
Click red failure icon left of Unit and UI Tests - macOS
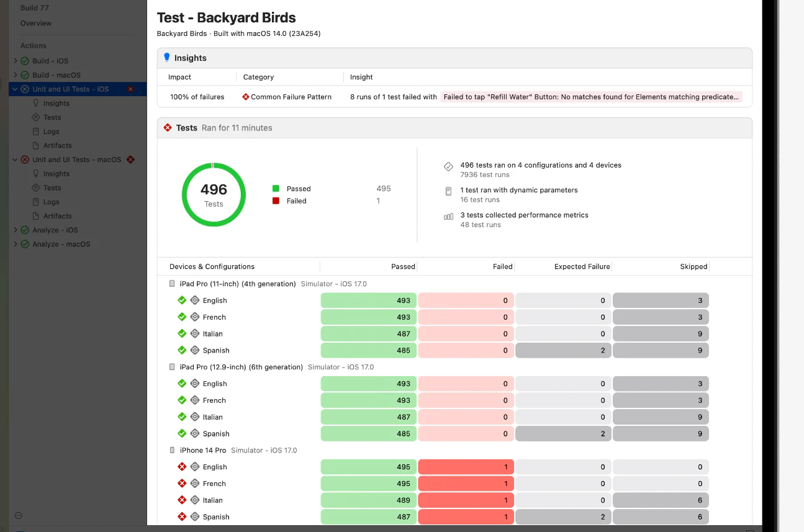pos(25,160)
